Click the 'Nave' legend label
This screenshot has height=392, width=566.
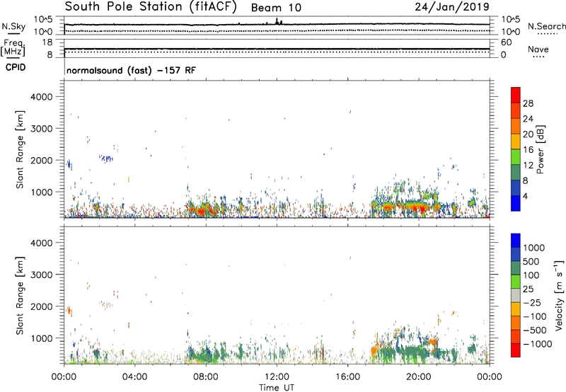click(538, 49)
